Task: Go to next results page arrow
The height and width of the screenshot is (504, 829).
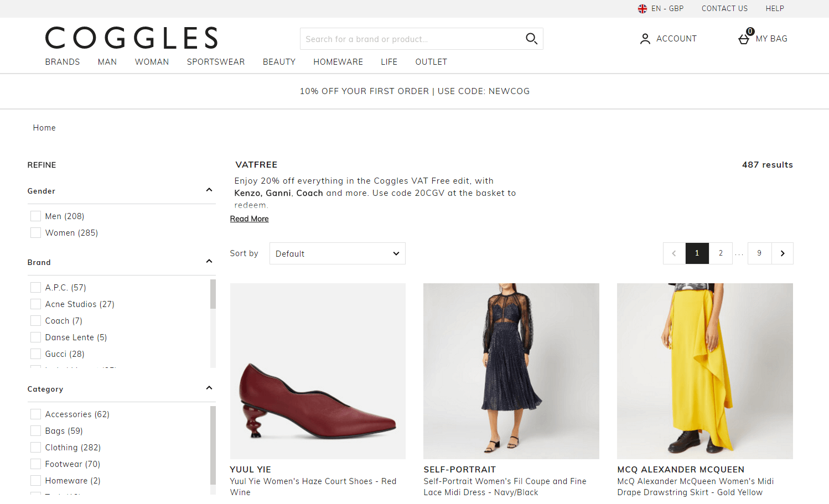Action: click(783, 253)
